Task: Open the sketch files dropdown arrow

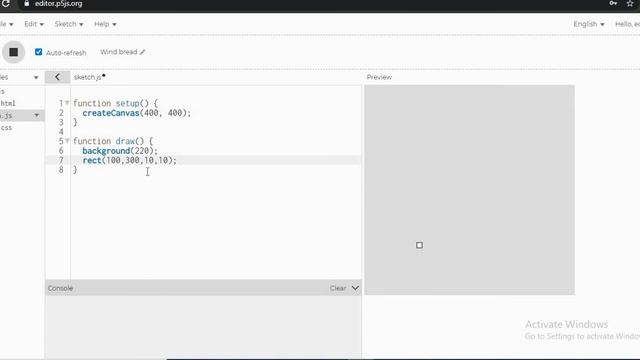Action: pyautogui.click(x=36, y=77)
